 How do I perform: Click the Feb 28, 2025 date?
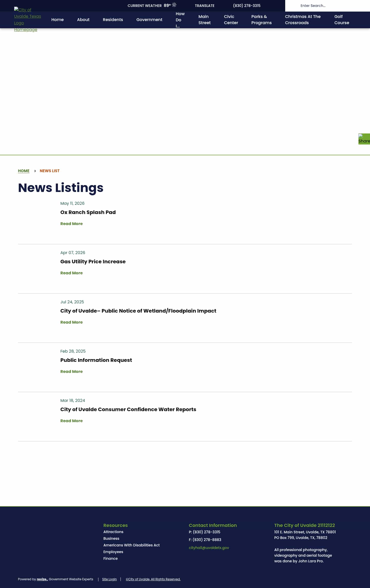pos(73,351)
